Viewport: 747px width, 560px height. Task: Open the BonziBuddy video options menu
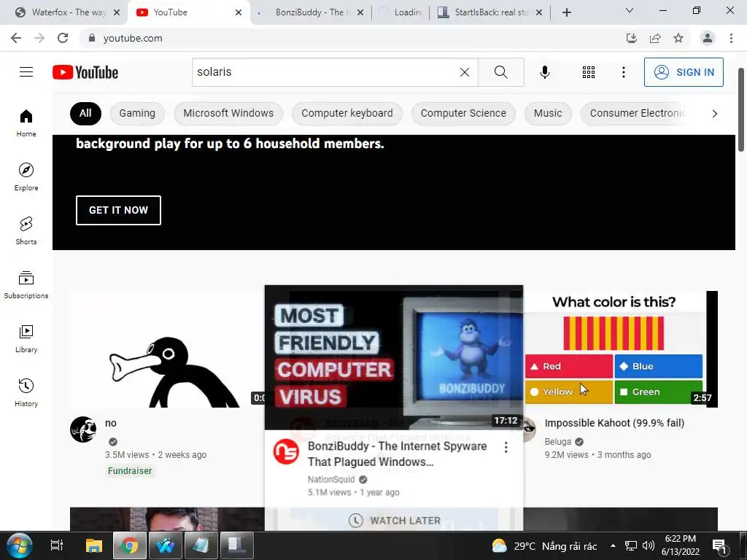(506, 447)
